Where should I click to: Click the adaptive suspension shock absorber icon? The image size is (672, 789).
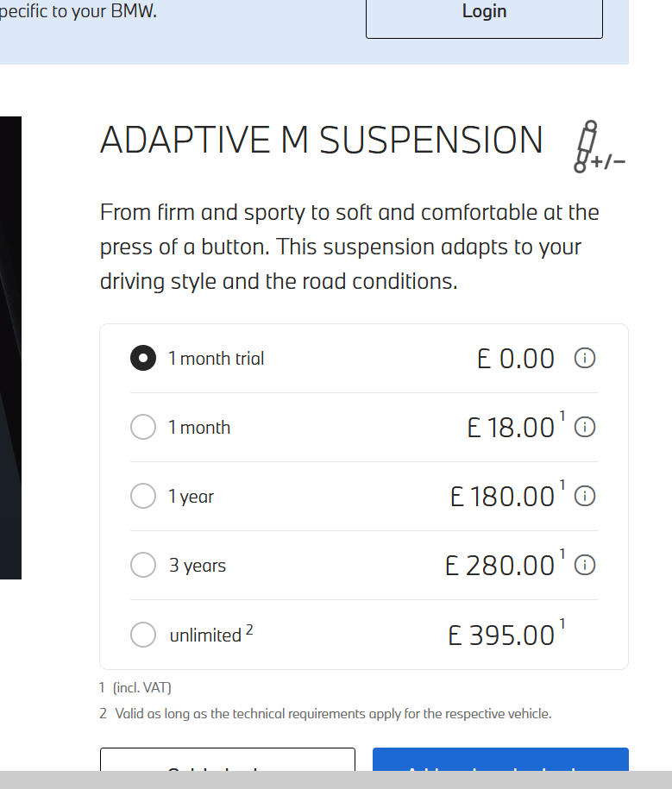tap(596, 148)
